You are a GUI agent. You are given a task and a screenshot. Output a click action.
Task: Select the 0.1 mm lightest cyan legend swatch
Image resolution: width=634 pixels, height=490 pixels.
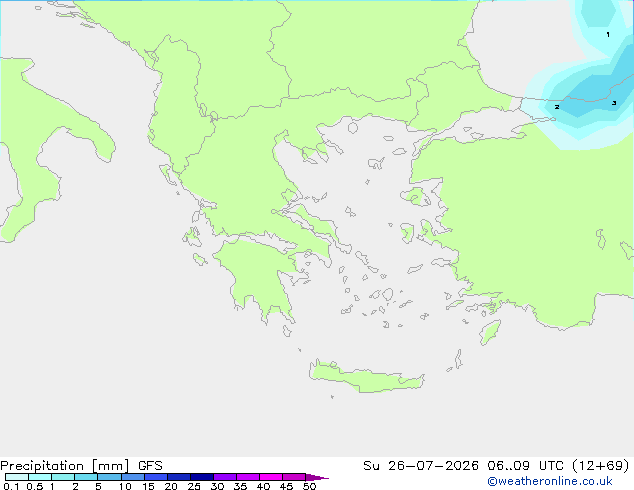[17, 477]
